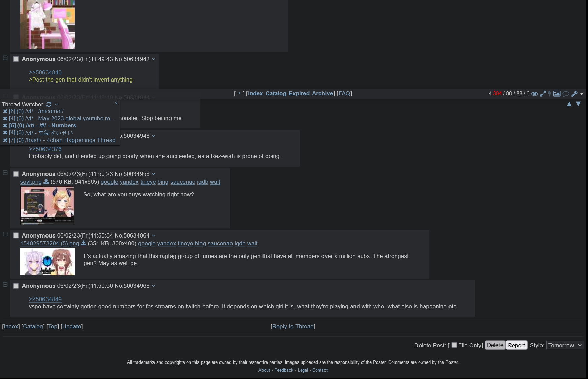Click the refresh icon in Thread Watcher
Viewport: 588px width, 379px height.
click(49, 104)
